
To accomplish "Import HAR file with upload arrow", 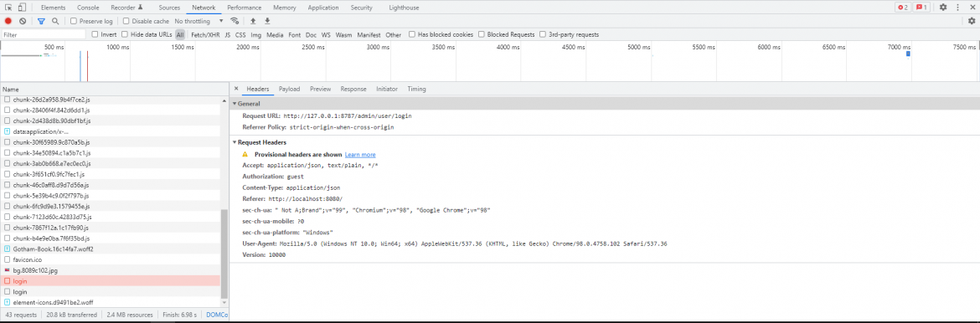I will [x=253, y=21].
